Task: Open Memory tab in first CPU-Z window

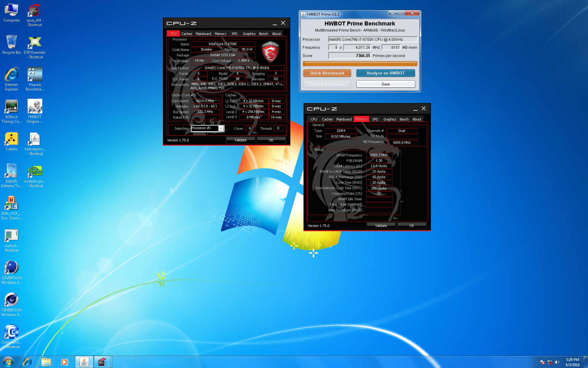Action: (x=221, y=34)
